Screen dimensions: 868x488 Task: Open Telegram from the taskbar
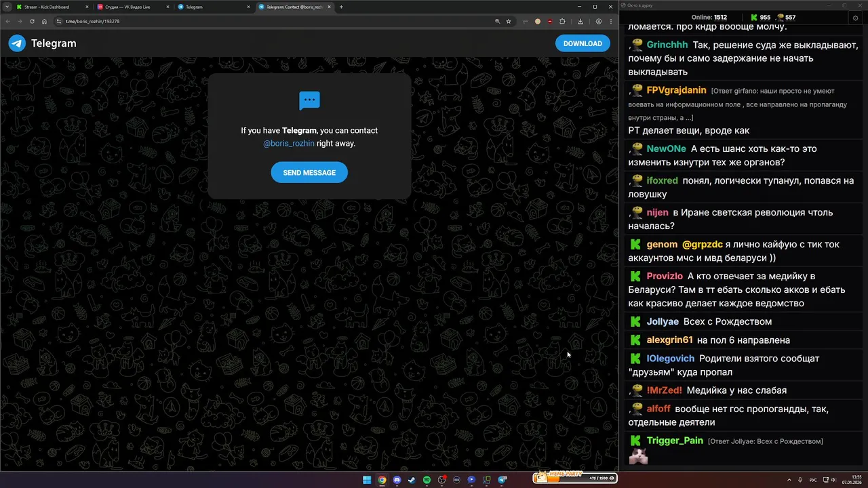[502, 480]
